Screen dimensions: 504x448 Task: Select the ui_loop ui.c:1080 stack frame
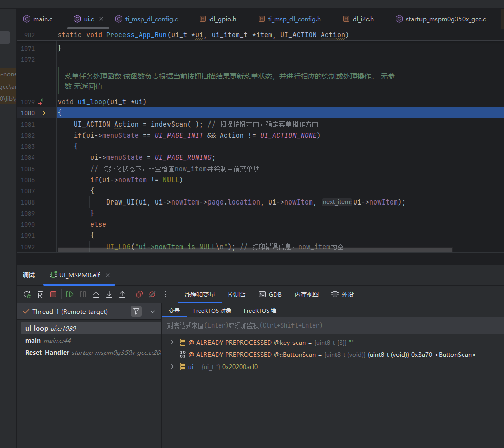pyautogui.click(x=91, y=328)
